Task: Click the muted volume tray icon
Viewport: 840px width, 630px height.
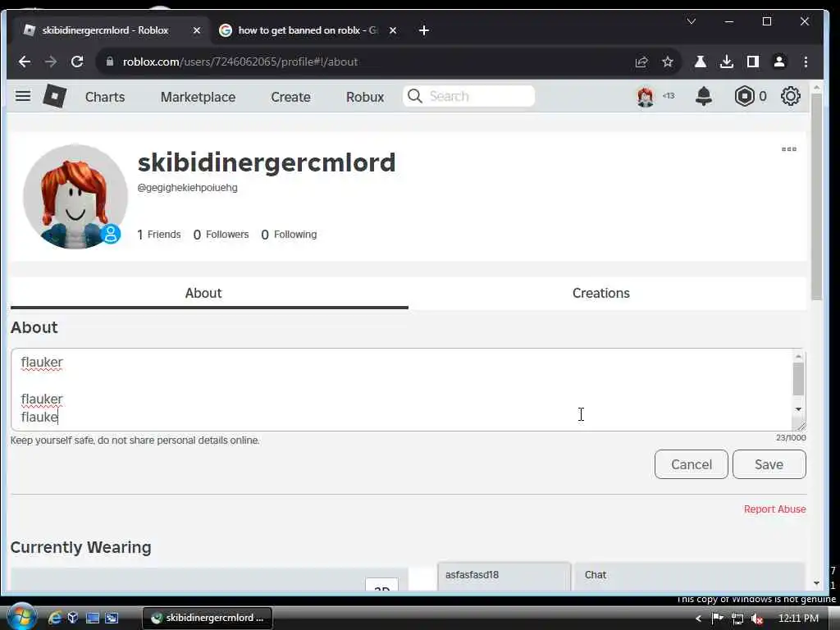Action: click(x=757, y=619)
